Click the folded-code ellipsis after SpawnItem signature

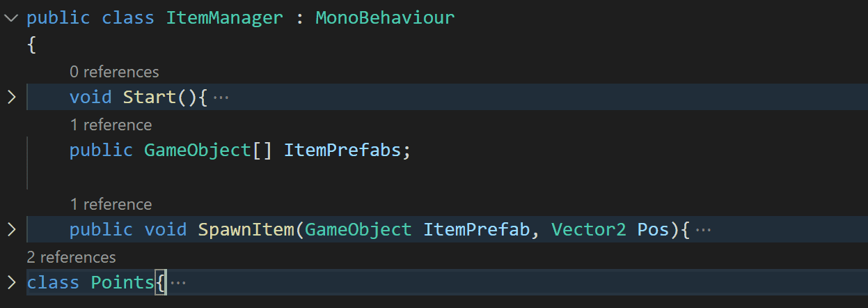pyautogui.click(x=703, y=230)
